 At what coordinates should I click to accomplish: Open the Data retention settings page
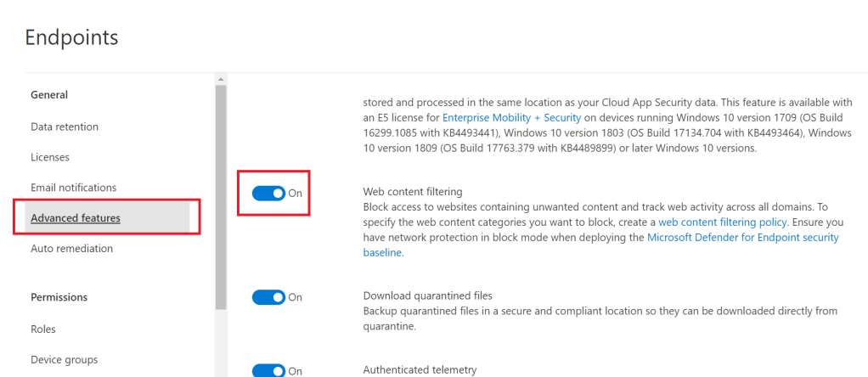click(x=65, y=127)
